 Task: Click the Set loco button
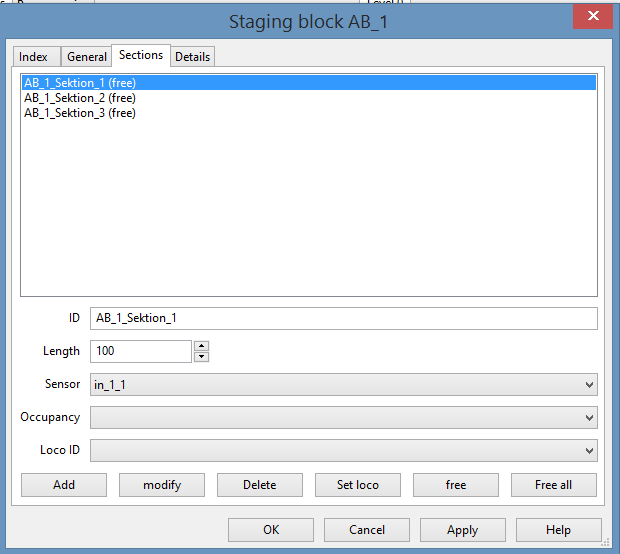coord(358,485)
